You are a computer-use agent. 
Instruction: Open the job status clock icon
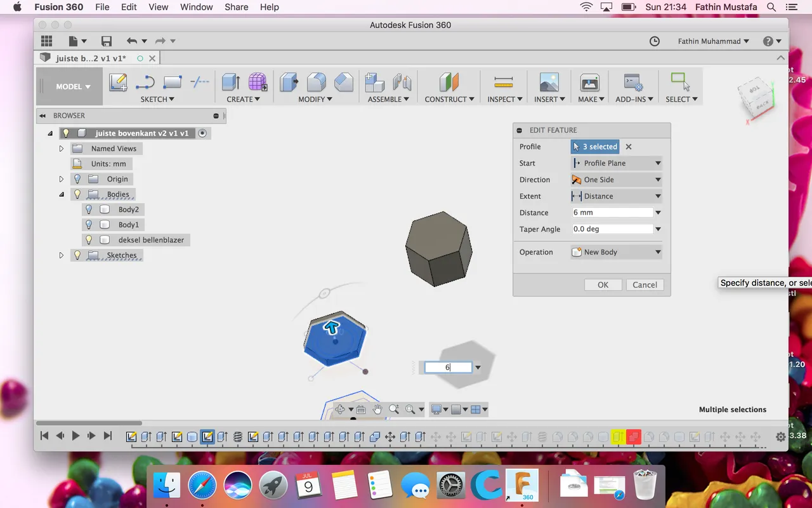(x=655, y=41)
